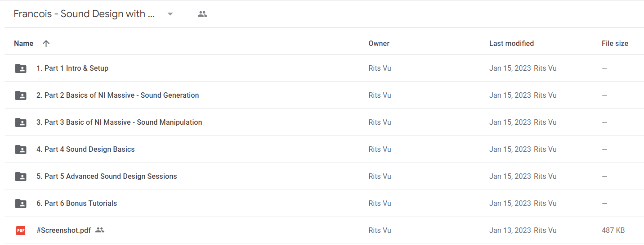Click the red PDF icon for #Screenshot.pdf
Image resolution: width=644 pixels, height=245 pixels.
(21, 231)
